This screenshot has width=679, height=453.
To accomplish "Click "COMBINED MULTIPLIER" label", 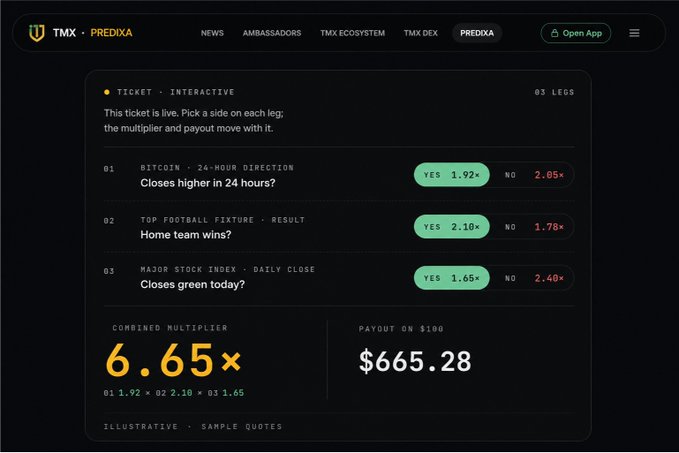I will (x=170, y=328).
